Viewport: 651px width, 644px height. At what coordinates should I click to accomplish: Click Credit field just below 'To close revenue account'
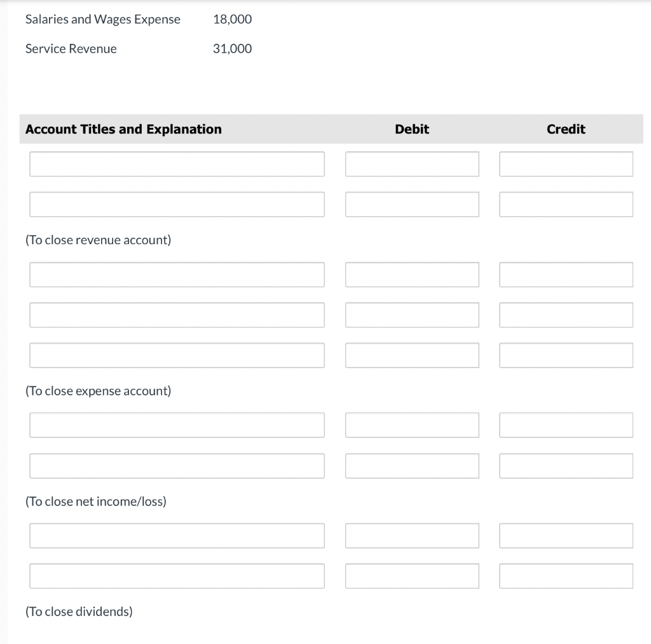(x=566, y=275)
